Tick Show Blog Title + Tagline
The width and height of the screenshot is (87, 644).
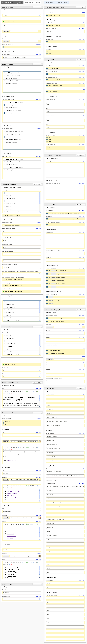(x=4, y=47)
